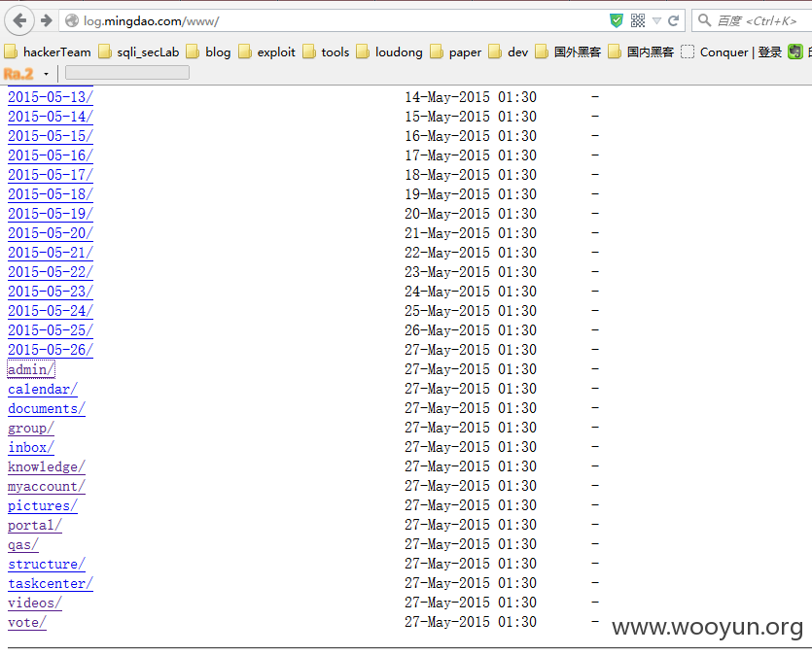Screen dimensions: 812x655
Task: Open the loudong bookmark folder
Action: coord(389,52)
